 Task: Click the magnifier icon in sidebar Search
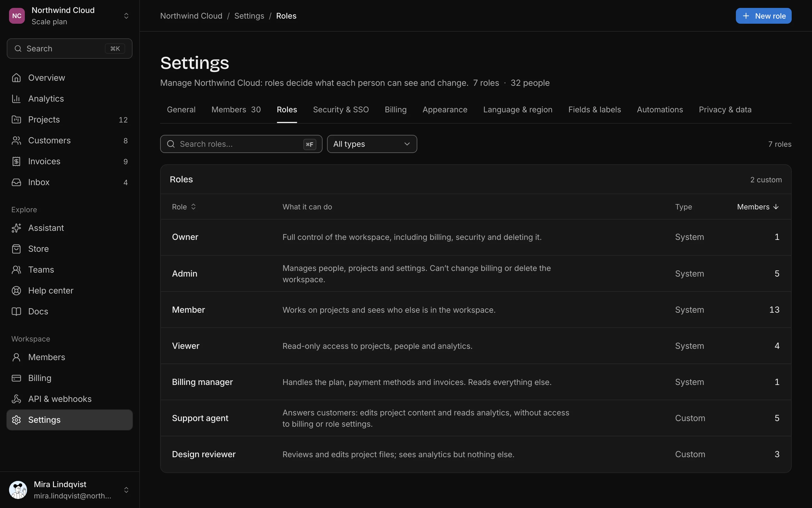[x=18, y=49]
